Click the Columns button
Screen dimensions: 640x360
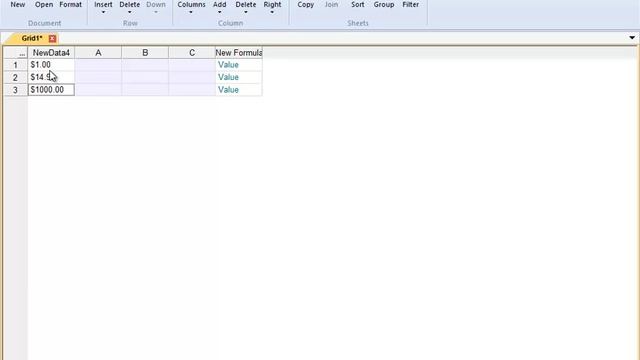[x=191, y=4]
